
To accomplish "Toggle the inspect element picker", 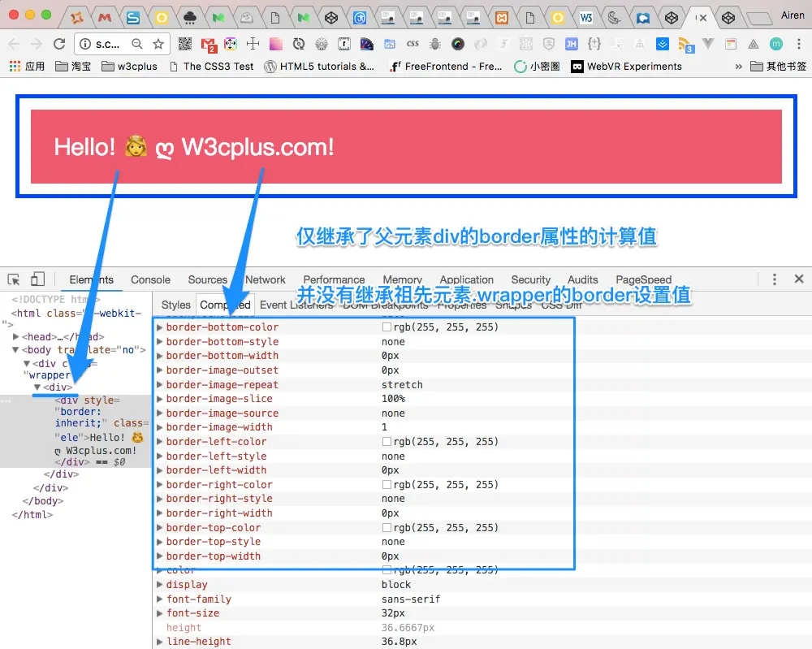I will click(x=14, y=279).
